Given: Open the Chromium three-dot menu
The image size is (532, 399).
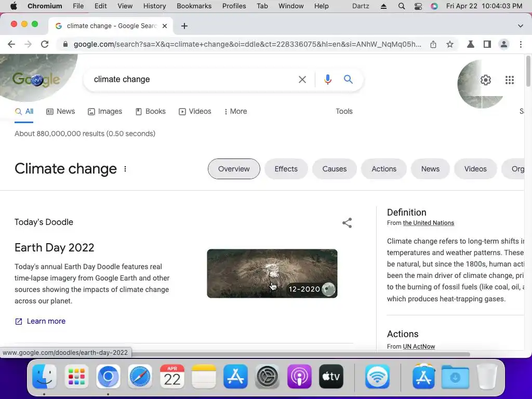Looking at the screenshot, I should (x=521, y=44).
